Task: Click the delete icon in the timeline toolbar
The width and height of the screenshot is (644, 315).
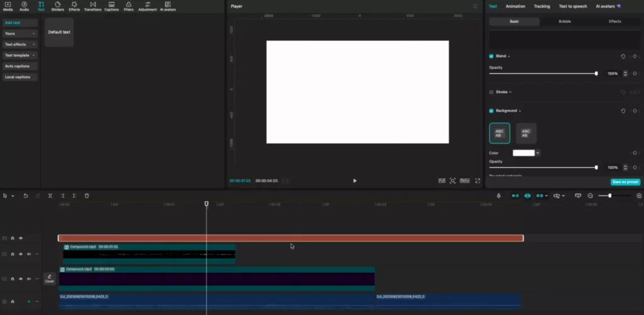Action: 87,196
